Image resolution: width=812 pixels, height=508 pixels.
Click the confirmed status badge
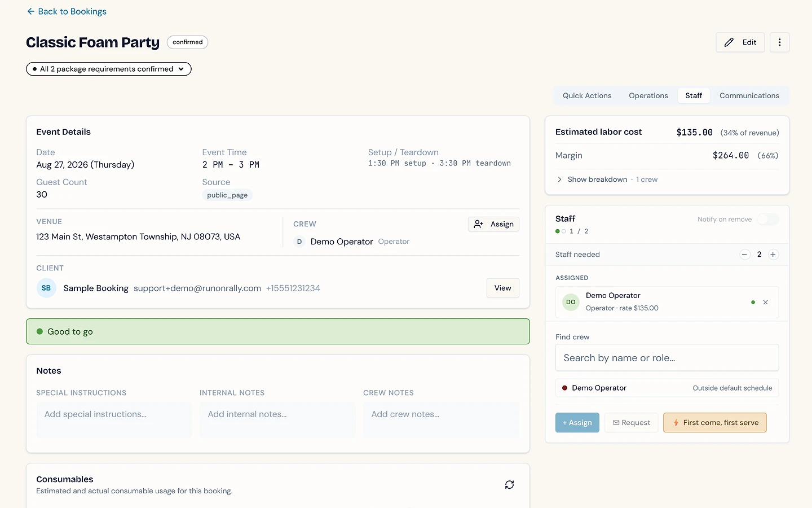[188, 42]
